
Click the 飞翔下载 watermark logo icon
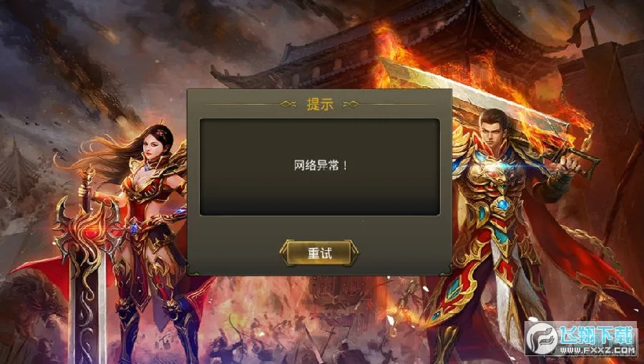point(542,338)
